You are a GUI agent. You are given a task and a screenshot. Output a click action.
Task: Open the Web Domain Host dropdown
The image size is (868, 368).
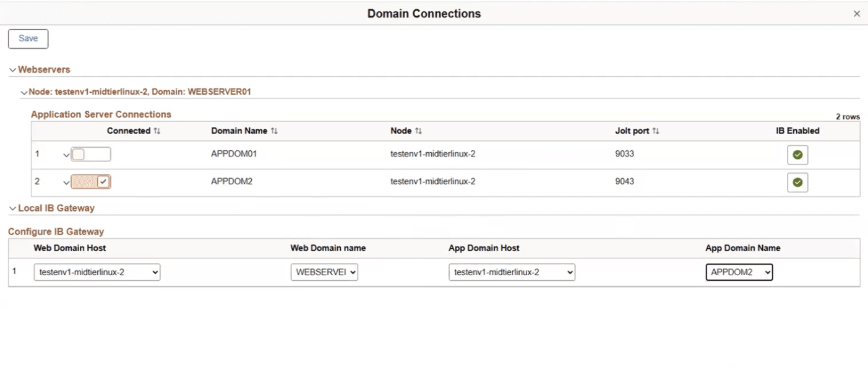(97, 272)
